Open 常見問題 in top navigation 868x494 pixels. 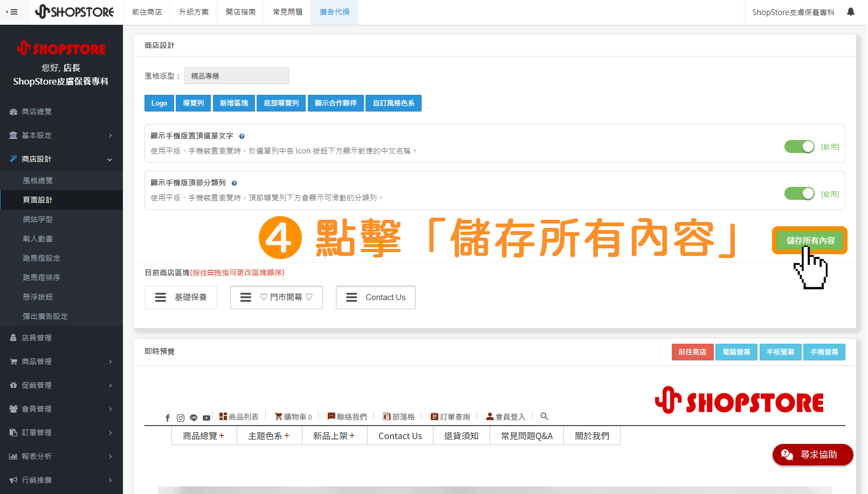(x=287, y=12)
